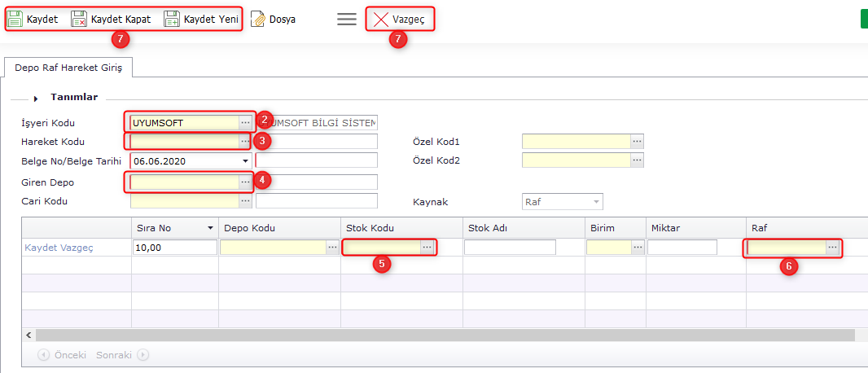Click the Kaydet link in grid row
Screen dimensions: 868x373
coord(42,247)
